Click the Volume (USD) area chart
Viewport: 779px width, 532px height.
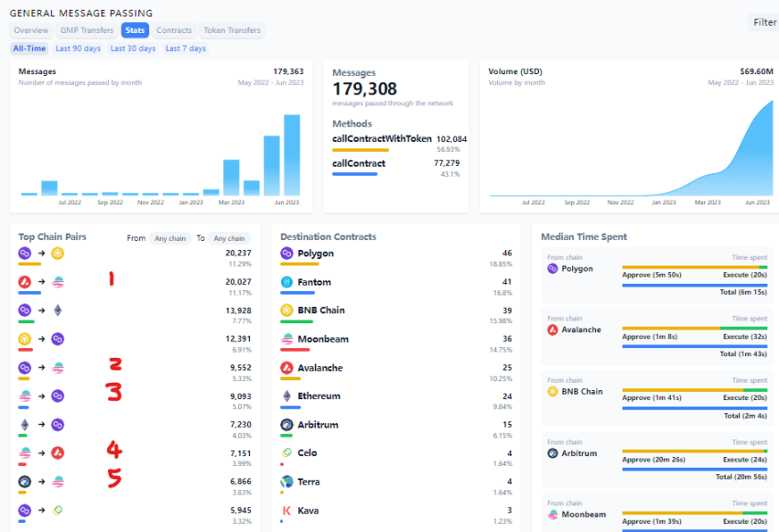tap(631, 148)
